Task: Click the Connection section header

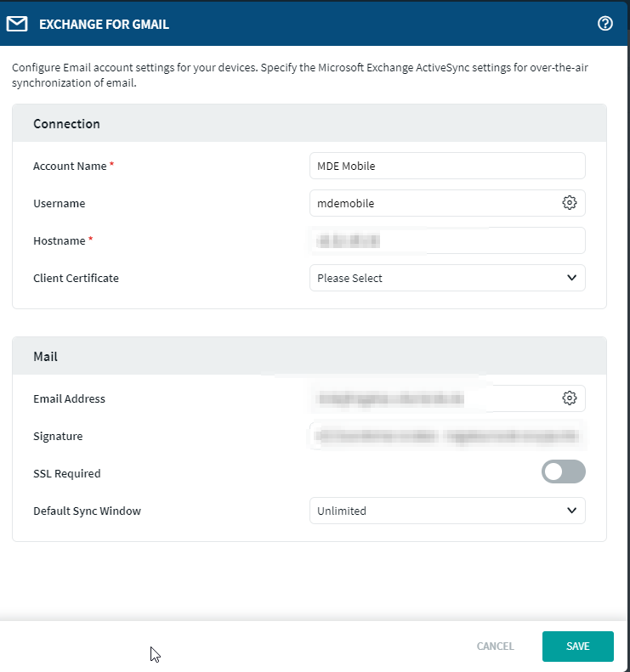Action: coord(66,124)
